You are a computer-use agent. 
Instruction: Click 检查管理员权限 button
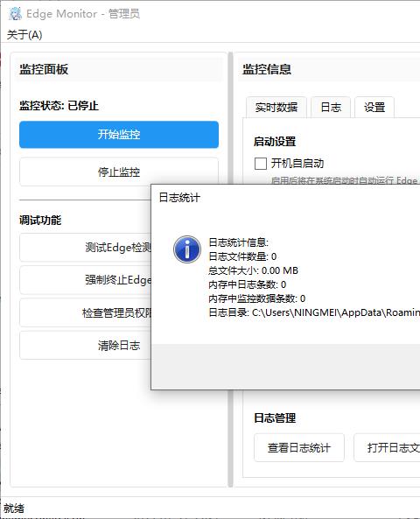[x=86, y=312]
